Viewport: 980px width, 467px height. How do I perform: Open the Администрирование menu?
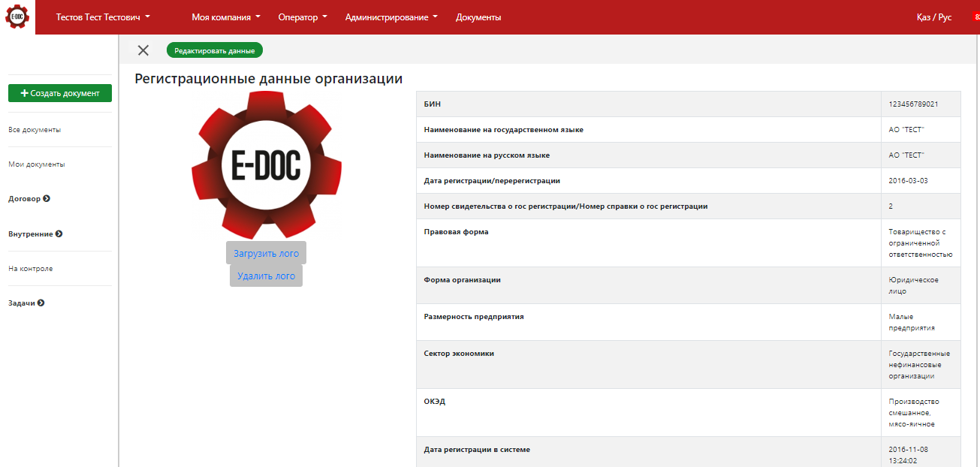point(390,17)
